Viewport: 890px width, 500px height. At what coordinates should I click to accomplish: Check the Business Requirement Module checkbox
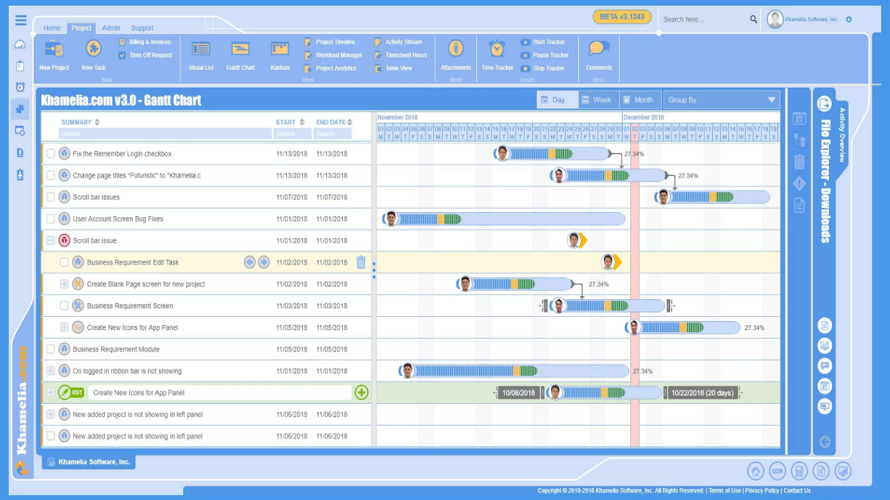click(x=51, y=350)
